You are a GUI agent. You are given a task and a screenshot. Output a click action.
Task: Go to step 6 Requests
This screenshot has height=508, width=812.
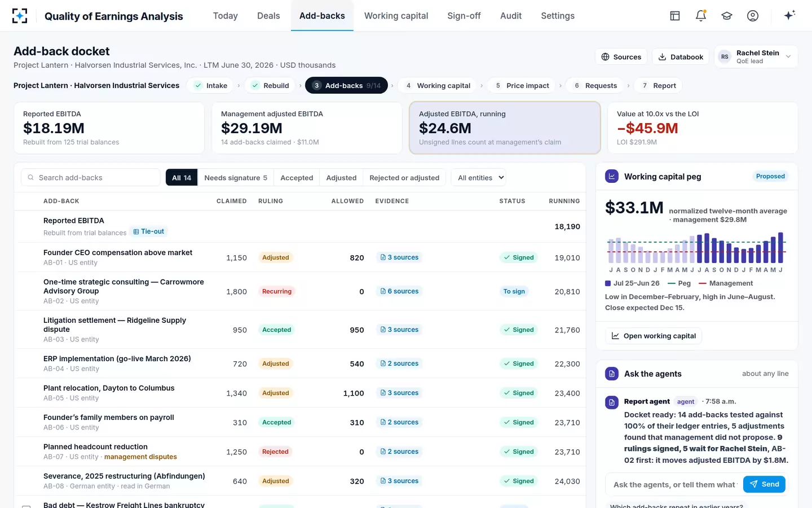tap(595, 85)
